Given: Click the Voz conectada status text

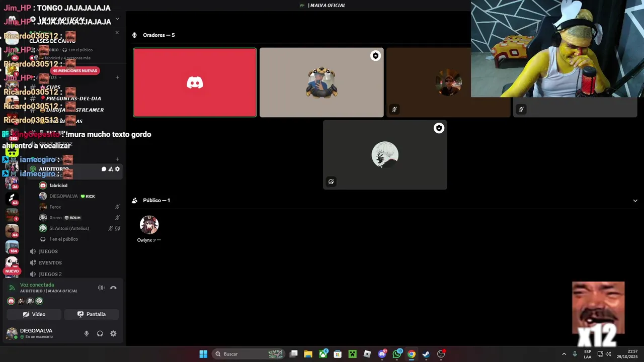Looking at the screenshot, I should pos(37,285).
